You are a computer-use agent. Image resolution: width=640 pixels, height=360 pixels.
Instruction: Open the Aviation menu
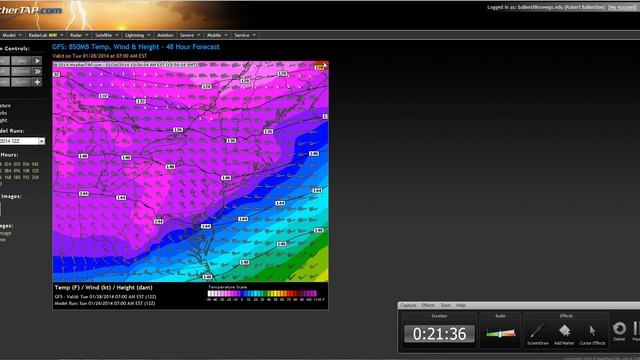(165, 35)
